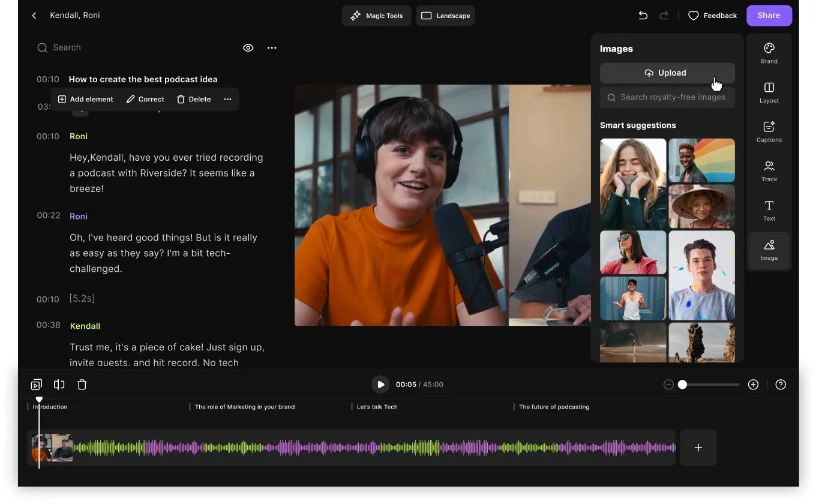
Task: Click the white playhead handle
Action: (x=39, y=400)
